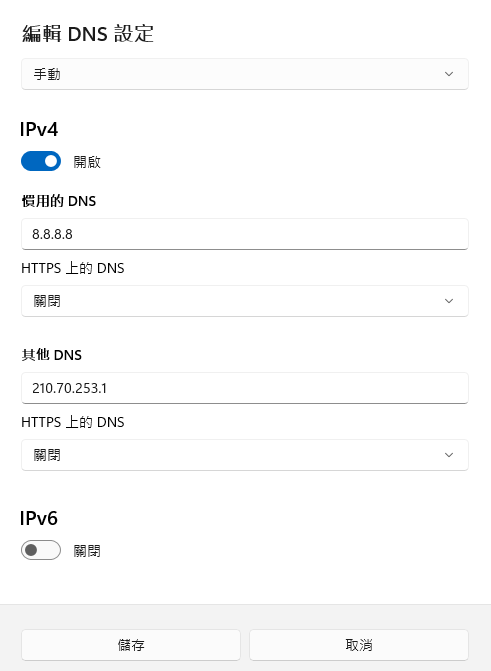This screenshot has width=491, height=671.
Task: Open the 手動 DNS mode dropdown
Action: (245, 74)
